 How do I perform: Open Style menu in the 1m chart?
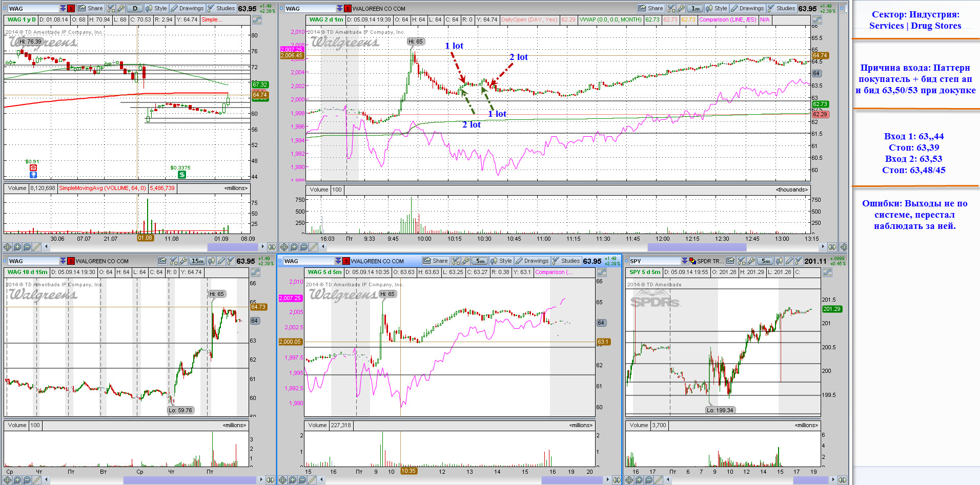[716, 8]
